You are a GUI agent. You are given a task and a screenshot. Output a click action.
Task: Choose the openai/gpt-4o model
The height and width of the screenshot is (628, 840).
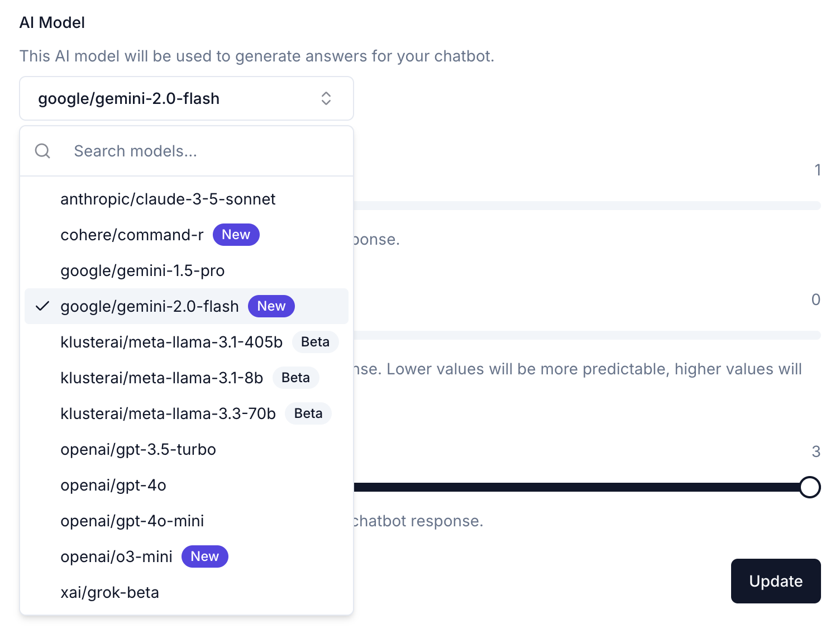[x=113, y=485]
